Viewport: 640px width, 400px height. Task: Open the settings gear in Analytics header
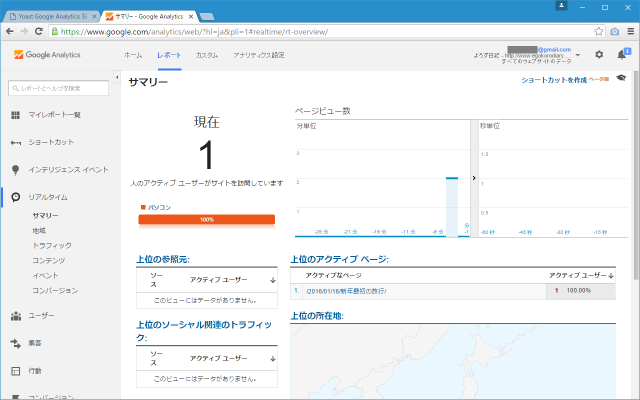tap(599, 55)
